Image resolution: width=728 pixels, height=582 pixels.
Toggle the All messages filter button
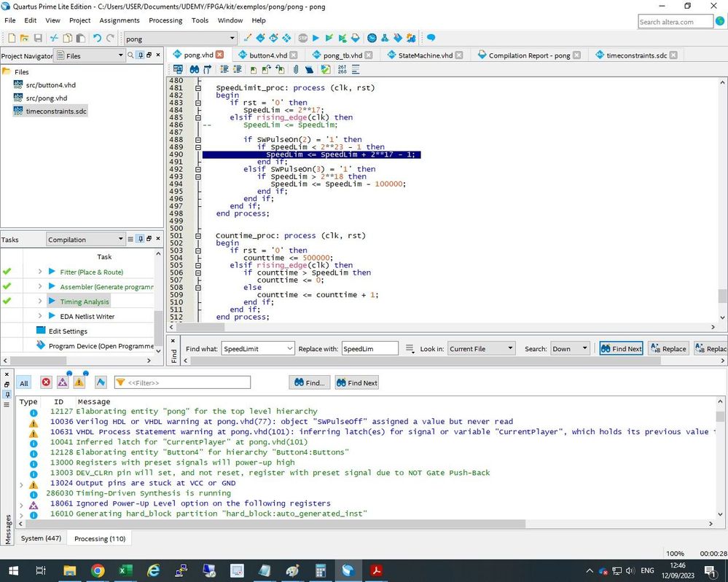pyautogui.click(x=24, y=382)
